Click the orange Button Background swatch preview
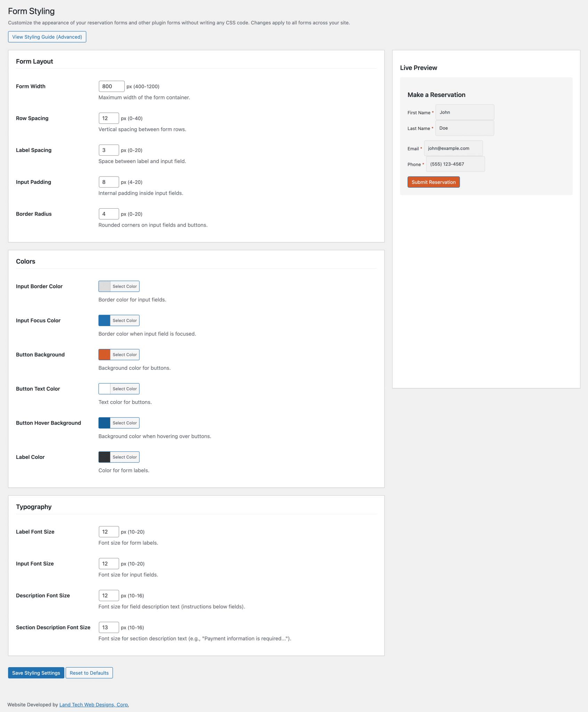Viewport: 588px width, 712px height. coord(104,354)
